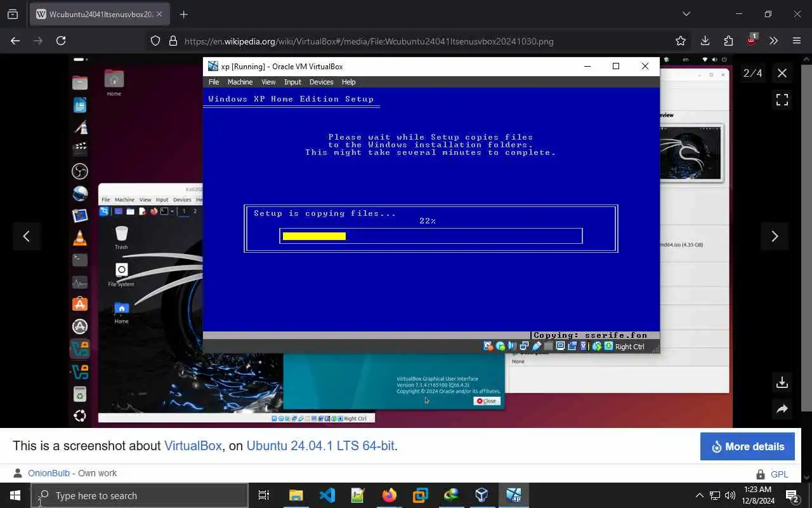Click the display settings status icon
The image size is (812, 508).
click(x=561, y=346)
